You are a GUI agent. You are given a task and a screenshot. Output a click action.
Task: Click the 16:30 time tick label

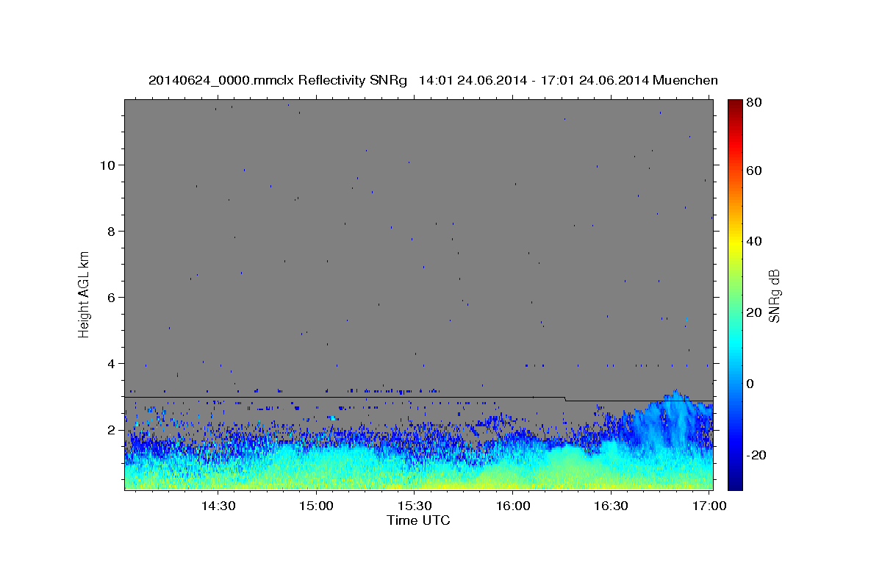pos(611,506)
